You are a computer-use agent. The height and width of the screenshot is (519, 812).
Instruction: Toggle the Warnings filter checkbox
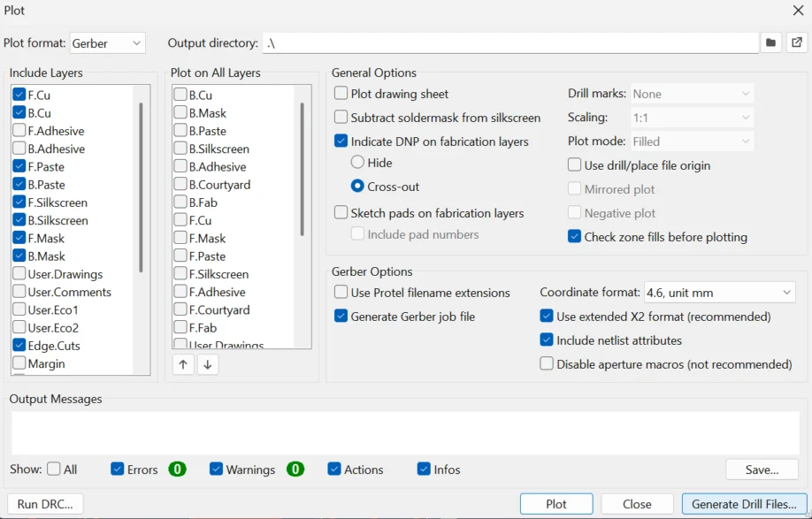tap(217, 469)
